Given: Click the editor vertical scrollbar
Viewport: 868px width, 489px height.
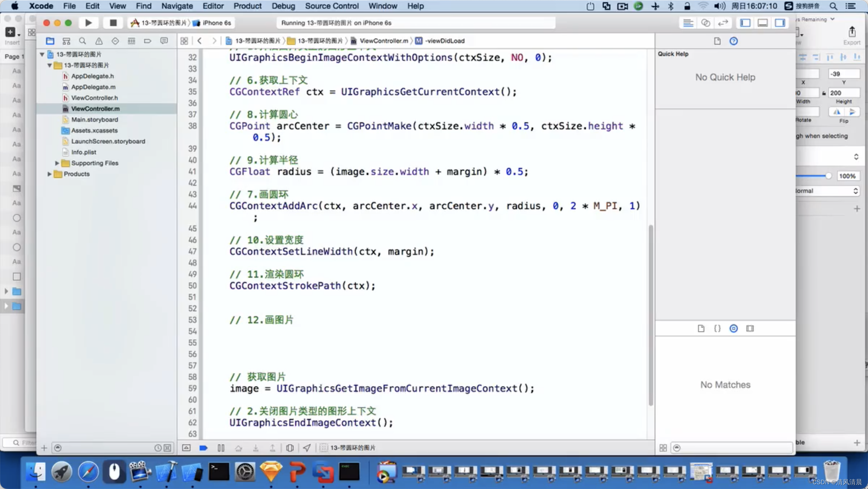Looking at the screenshot, I should (651, 315).
